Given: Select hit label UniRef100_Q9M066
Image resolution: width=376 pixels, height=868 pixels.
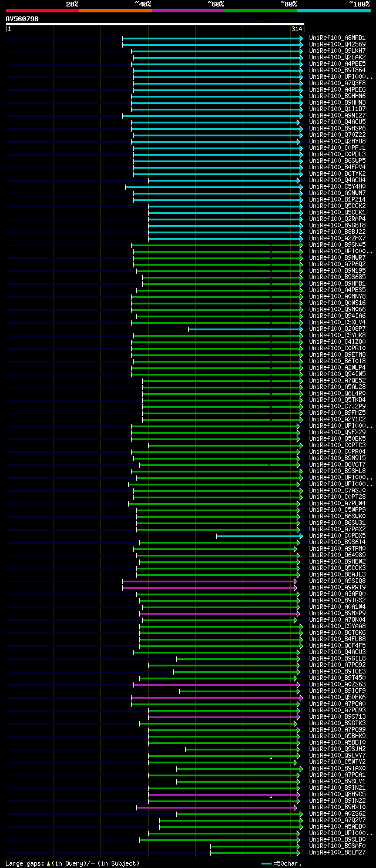Looking at the screenshot, I should [337, 309].
